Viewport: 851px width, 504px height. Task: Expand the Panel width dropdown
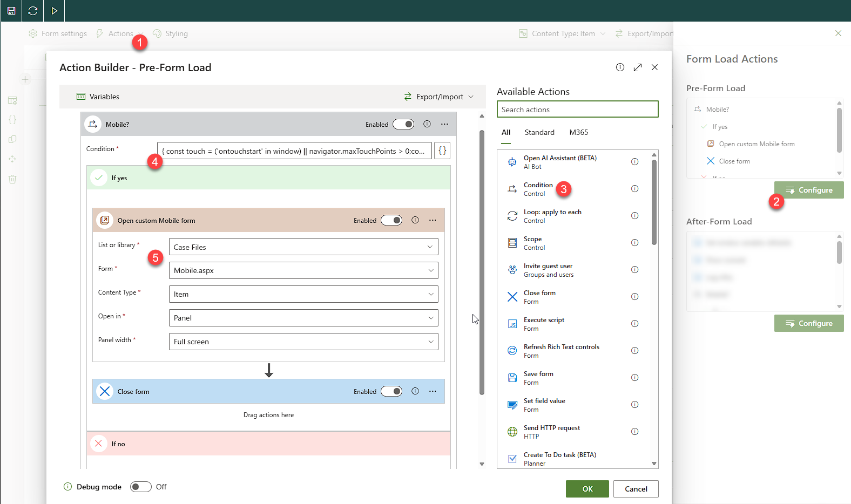click(303, 342)
